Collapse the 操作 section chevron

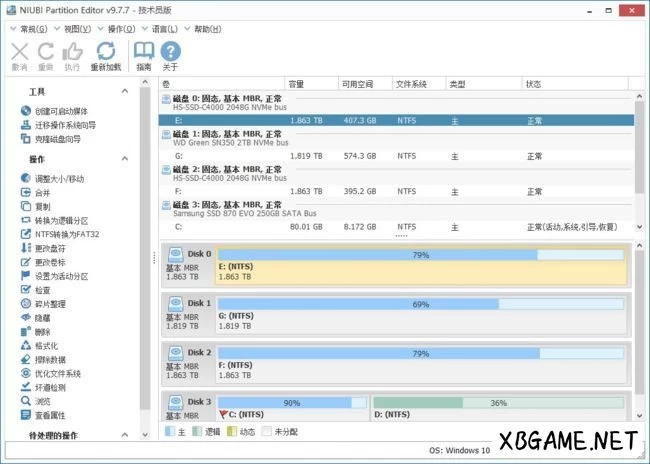(x=125, y=160)
